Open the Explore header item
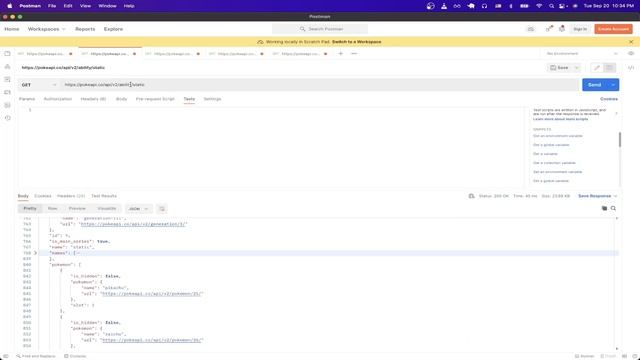 (x=113, y=29)
